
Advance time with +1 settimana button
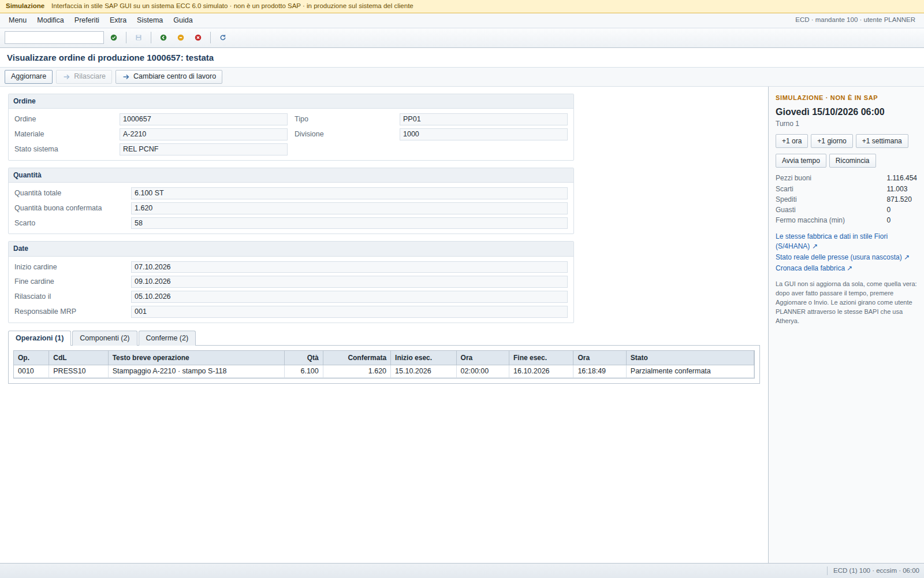click(882, 141)
